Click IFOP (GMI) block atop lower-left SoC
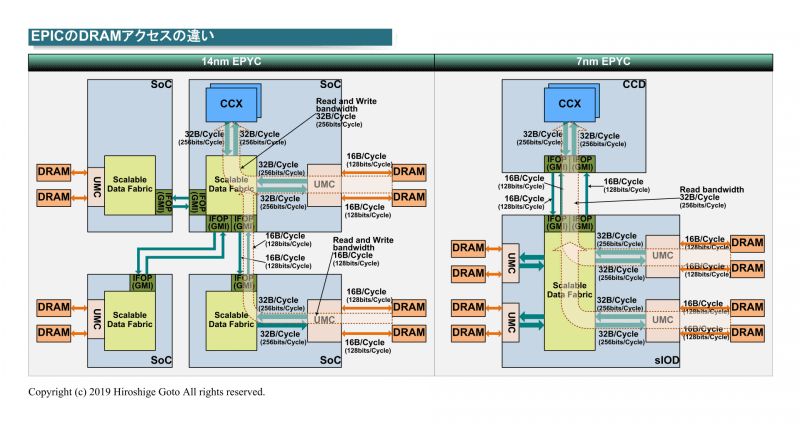Screen dimensions: 800x423 [x=142, y=283]
